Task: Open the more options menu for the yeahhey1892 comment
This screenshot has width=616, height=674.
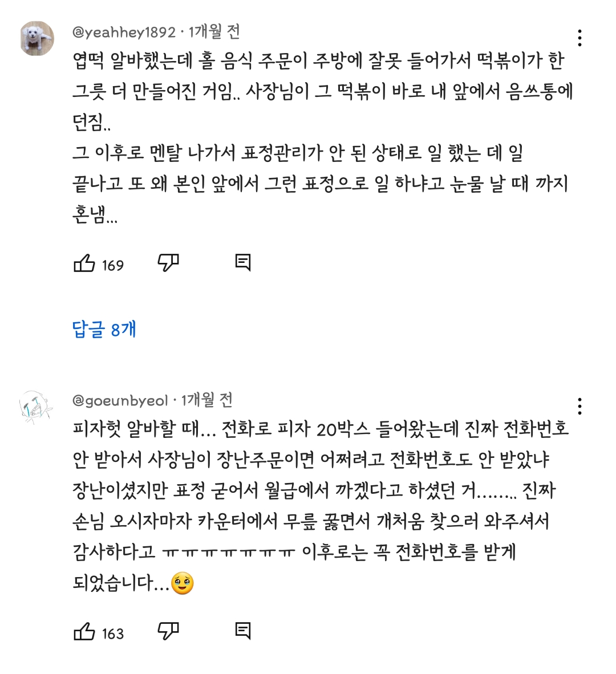Action: (579, 38)
